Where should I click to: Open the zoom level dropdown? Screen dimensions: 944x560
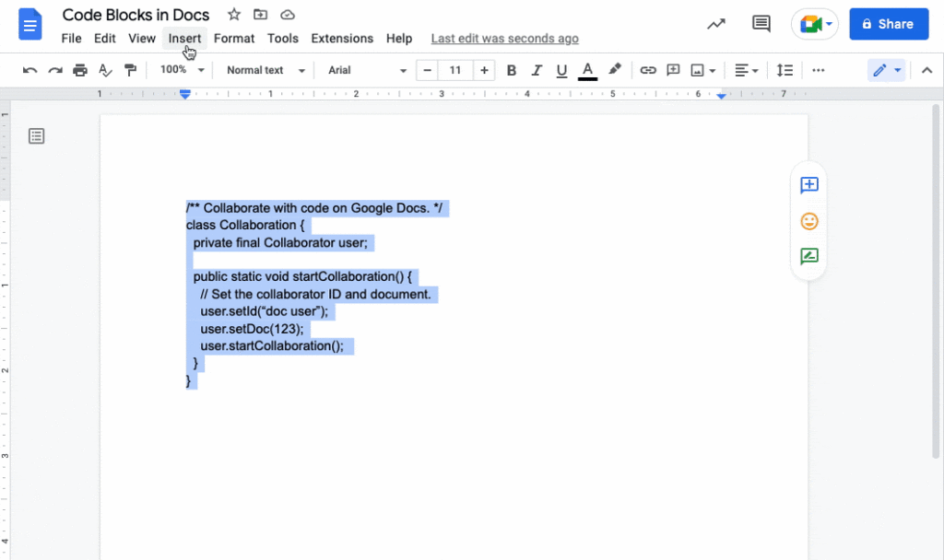(181, 70)
